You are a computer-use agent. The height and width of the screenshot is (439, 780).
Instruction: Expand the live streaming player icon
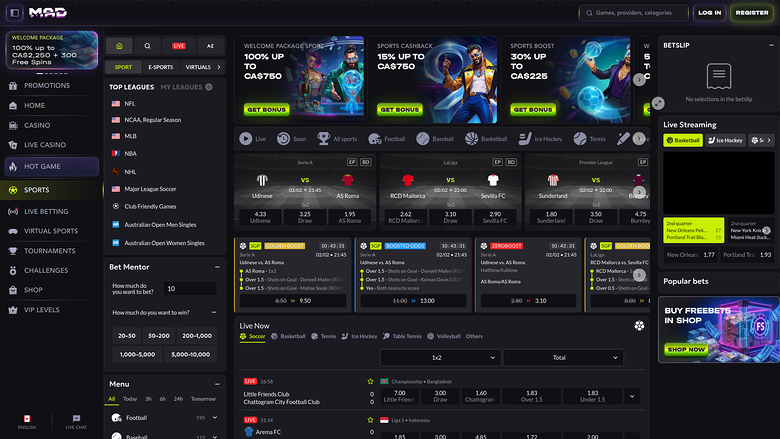(x=658, y=103)
